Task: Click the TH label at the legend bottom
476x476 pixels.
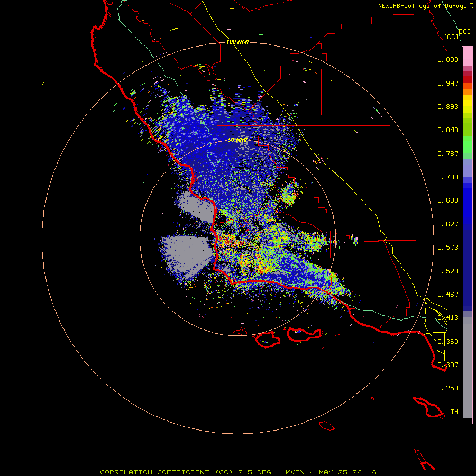Action: 454,412
